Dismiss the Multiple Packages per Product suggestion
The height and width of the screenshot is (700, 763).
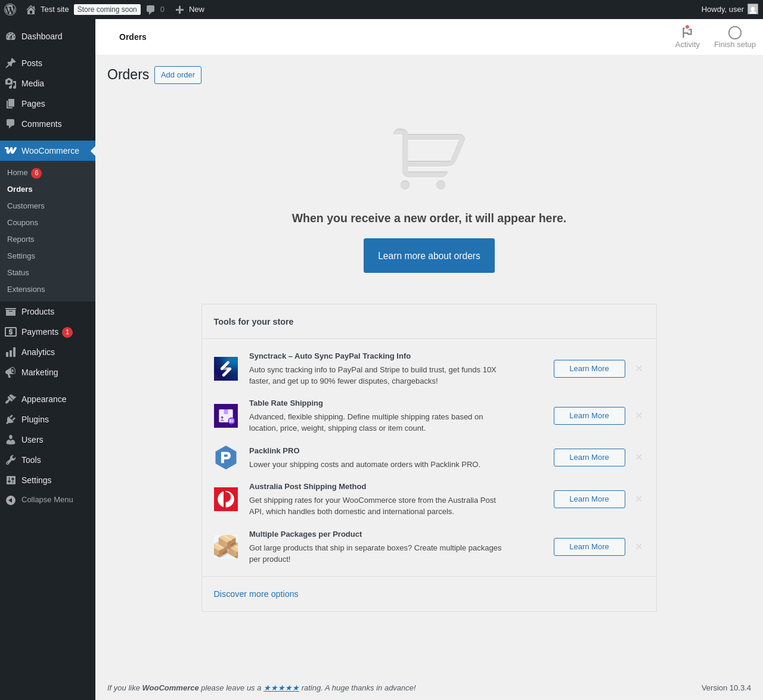click(x=638, y=547)
